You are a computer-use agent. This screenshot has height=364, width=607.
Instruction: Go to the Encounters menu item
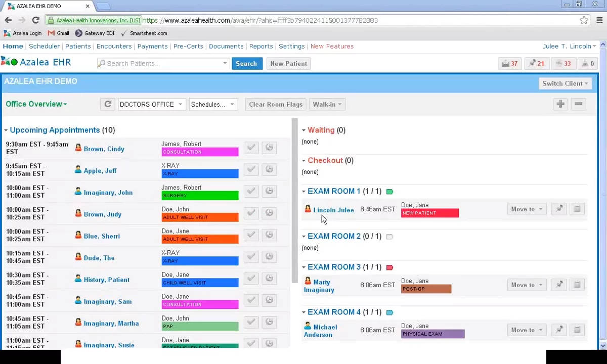[x=114, y=46]
